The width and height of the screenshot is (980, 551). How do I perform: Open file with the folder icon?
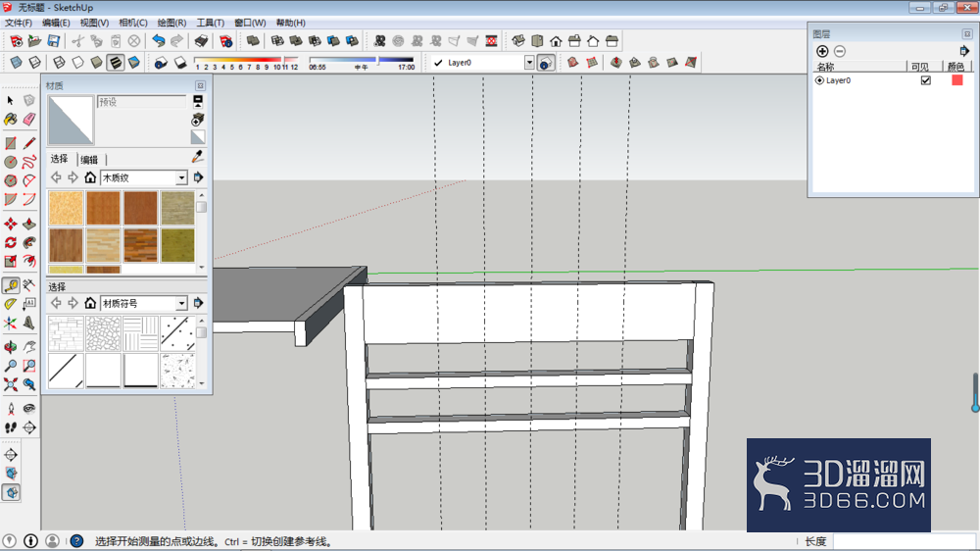[x=35, y=41]
